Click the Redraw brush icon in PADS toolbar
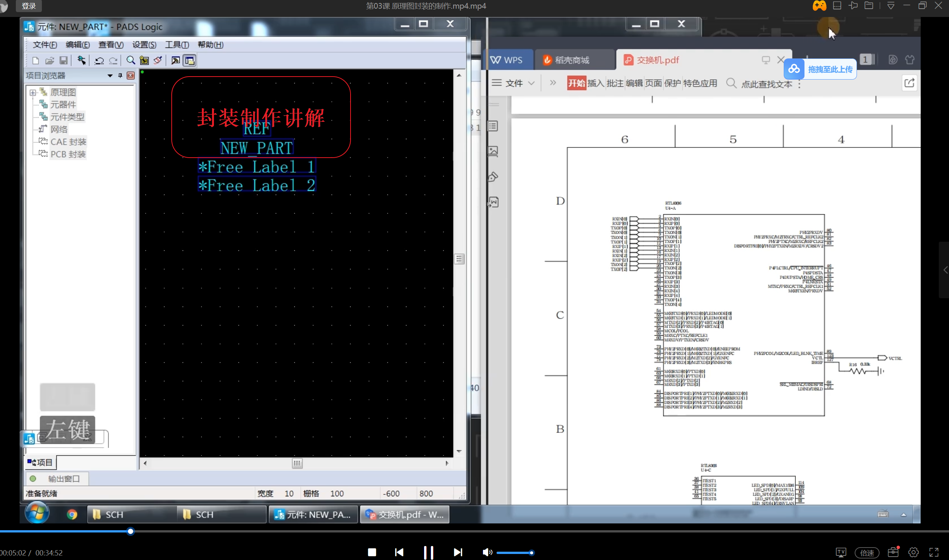949x560 pixels. click(x=158, y=60)
